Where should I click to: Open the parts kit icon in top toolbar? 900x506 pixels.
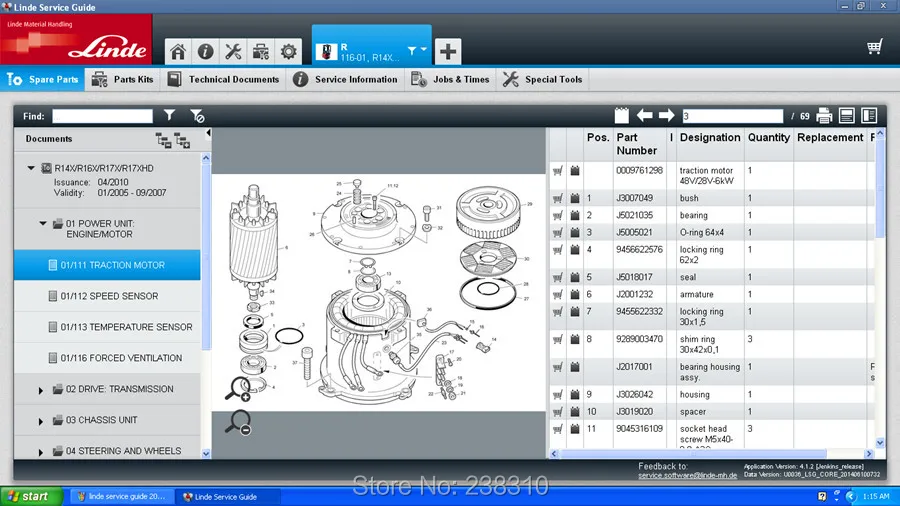coord(261,52)
